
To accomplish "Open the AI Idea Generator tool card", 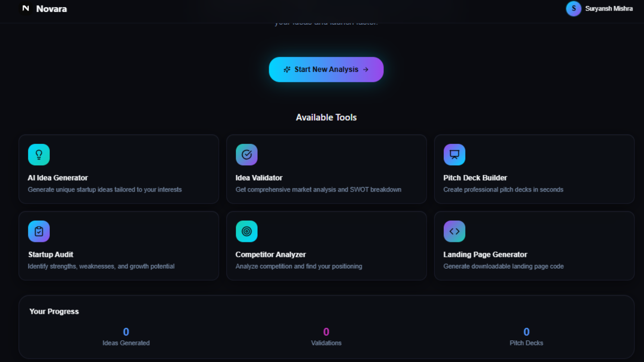I will pos(119,169).
